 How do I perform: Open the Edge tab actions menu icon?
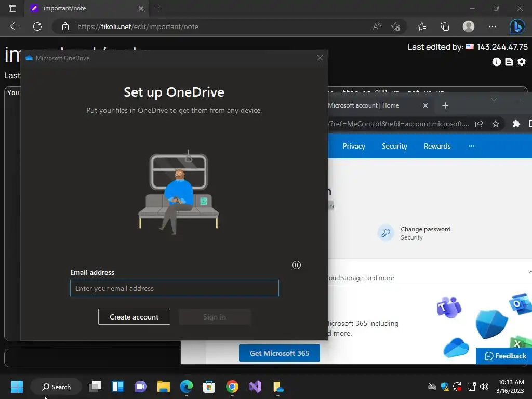(12, 8)
